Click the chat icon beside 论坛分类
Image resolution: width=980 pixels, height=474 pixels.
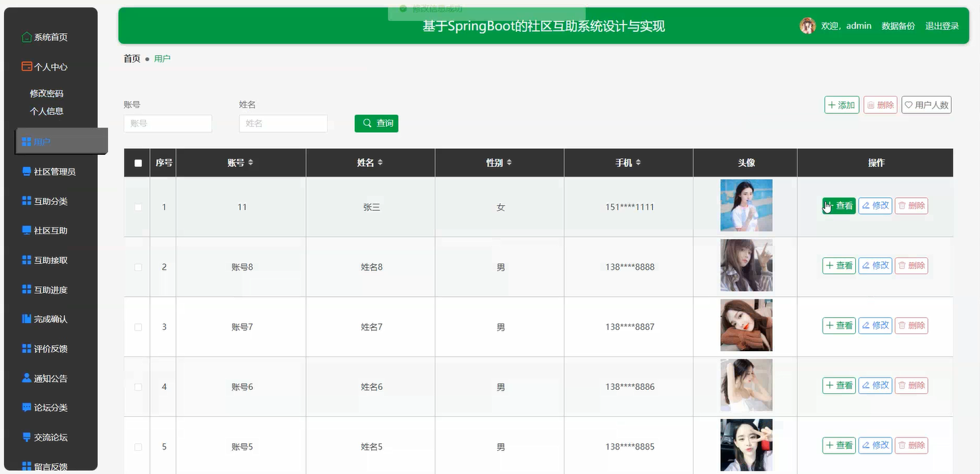[x=26, y=408]
